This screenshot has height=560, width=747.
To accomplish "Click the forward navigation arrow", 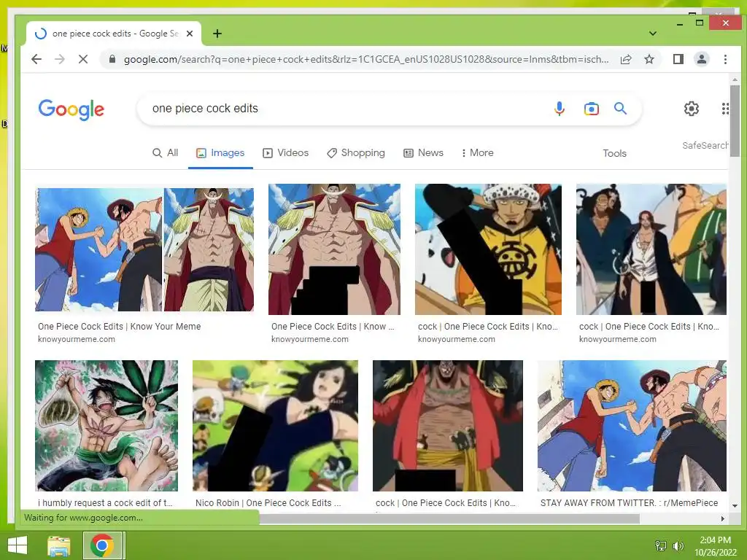I will (x=60, y=59).
